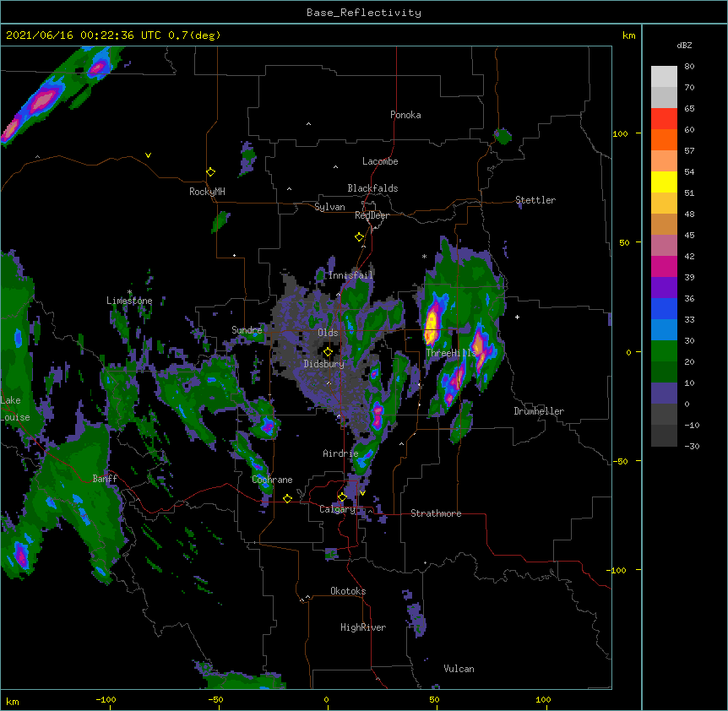Select the Airdrie city label
Viewport: 728px width, 711px height.
pyautogui.click(x=340, y=453)
